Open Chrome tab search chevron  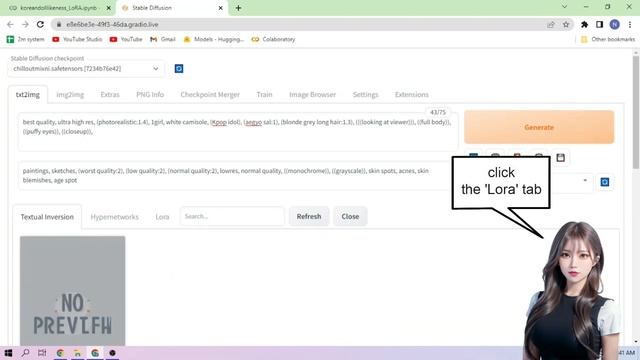[564, 7]
